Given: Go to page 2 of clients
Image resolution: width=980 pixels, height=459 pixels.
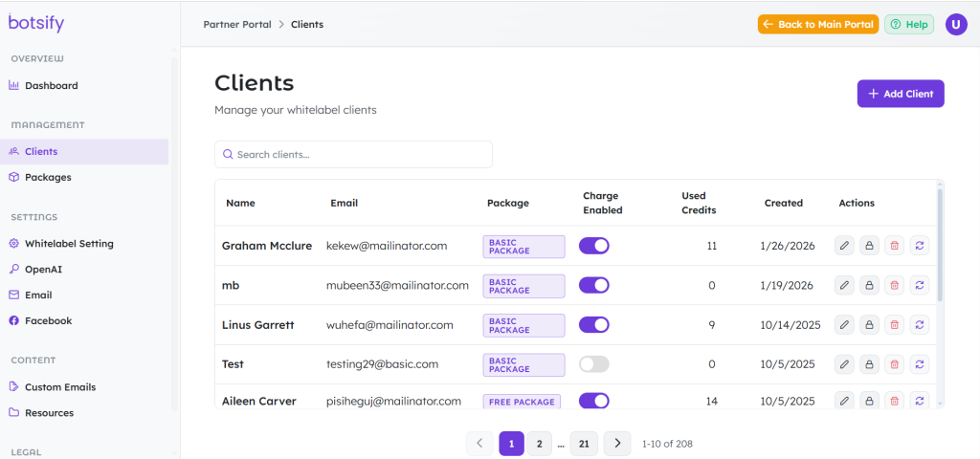Looking at the screenshot, I should coord(539,444).
